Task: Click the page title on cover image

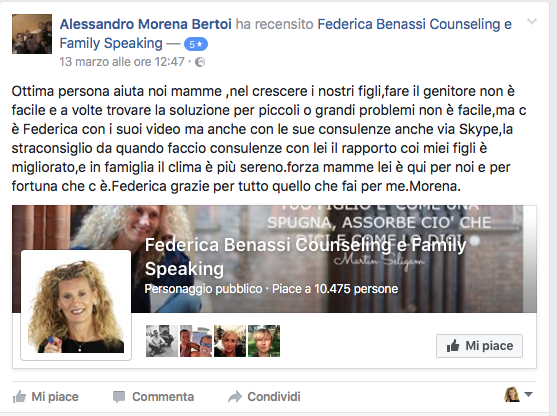Action: 305,257
